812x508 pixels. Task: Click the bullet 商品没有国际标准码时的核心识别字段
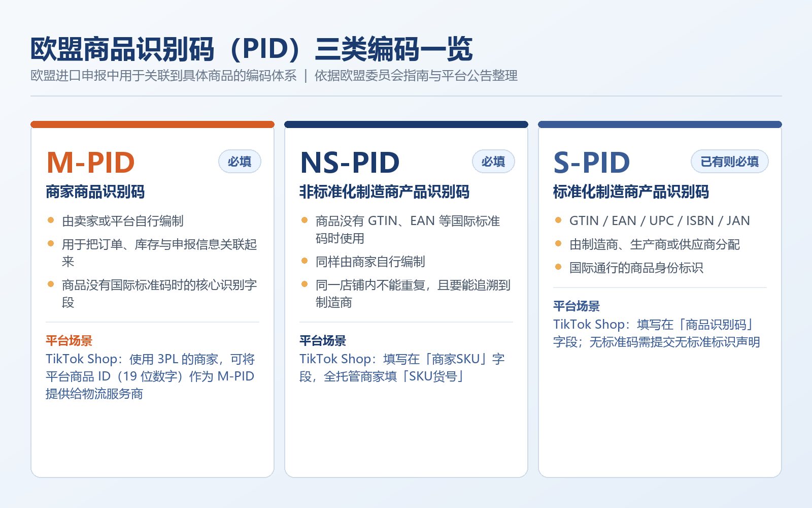(159, 294)
